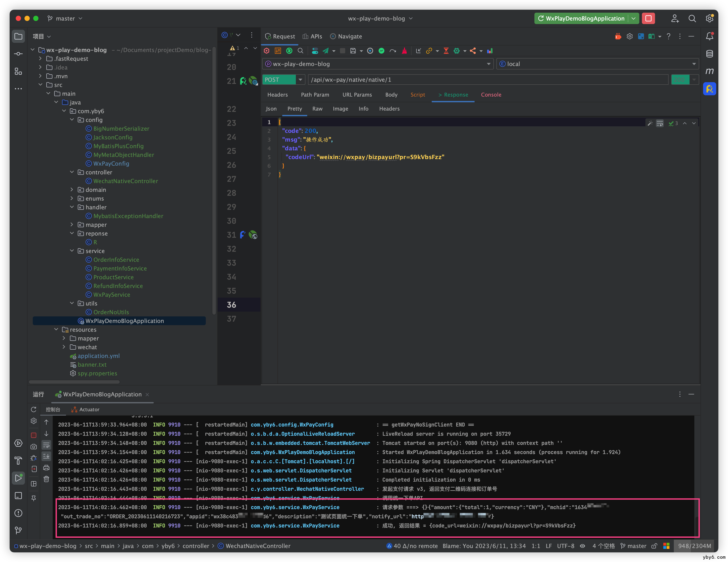This screenshot has width=728, height=562.
Task: Click the URL field /api/wx-pay/native/native/1
Action: pyautogui.click(x=488, y=80)
